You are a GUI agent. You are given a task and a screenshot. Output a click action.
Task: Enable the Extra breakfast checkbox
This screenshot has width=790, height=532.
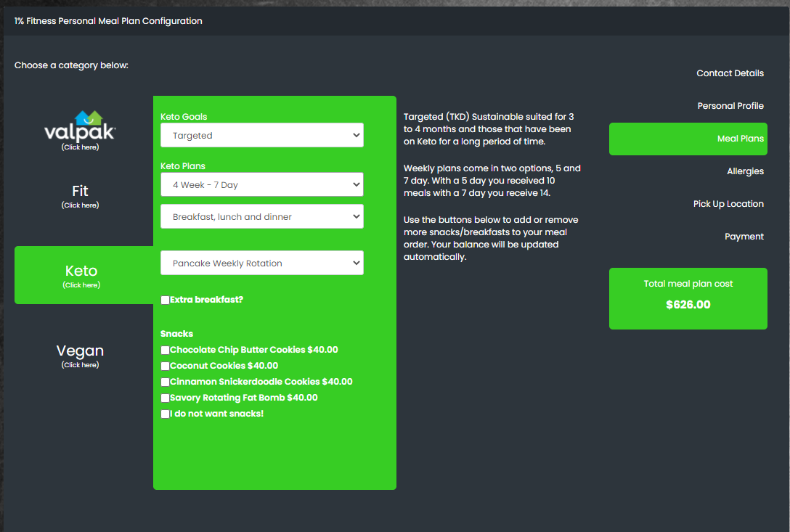[x=166, y=300]
